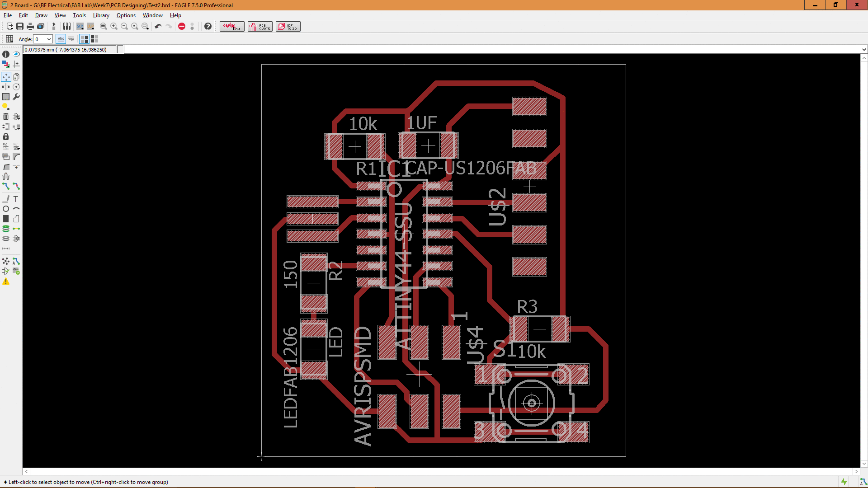Expand the command line history dropdown
Image resolution: width=868 pixels, height=488 pixels.
tap(863, 50)
